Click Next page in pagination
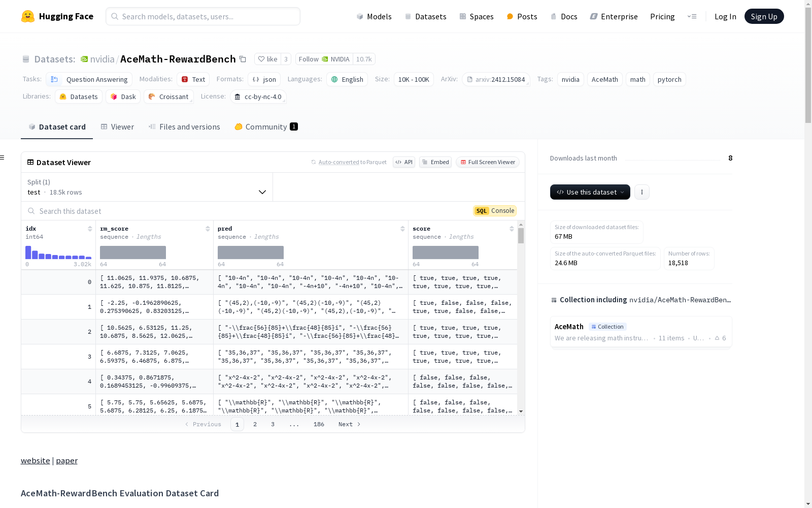The height and width of the screenshot is (508, 812). click(x=350, y=424)
